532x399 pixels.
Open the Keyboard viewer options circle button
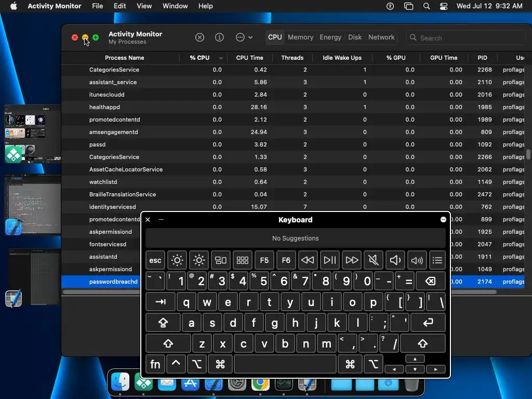tap(443, 220)
